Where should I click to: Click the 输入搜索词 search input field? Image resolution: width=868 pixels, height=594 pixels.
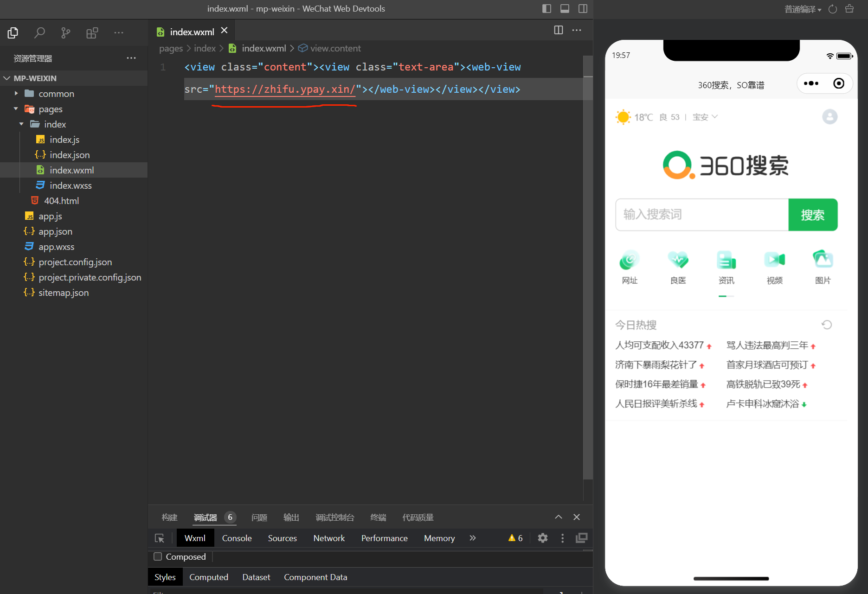[x=701, y=215]
